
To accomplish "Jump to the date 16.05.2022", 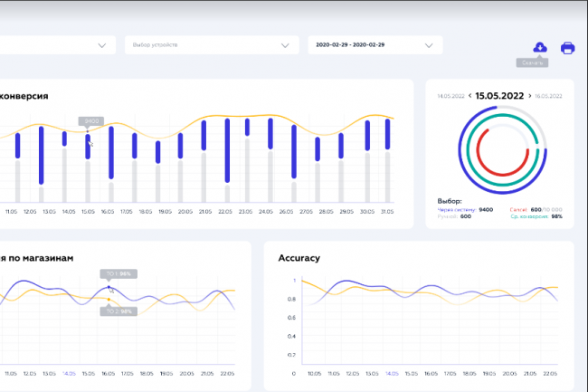I will click(548, 96).
